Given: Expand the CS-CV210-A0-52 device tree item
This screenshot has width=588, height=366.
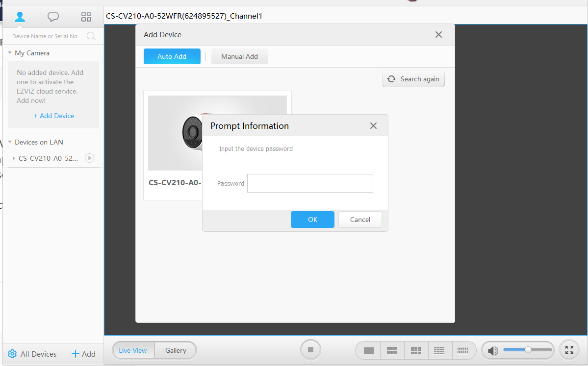Looking at the screenshot, I should tap(14, 158).
